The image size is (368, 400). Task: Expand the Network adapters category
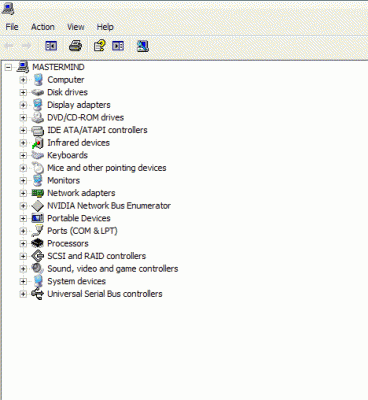pos(23,193)
